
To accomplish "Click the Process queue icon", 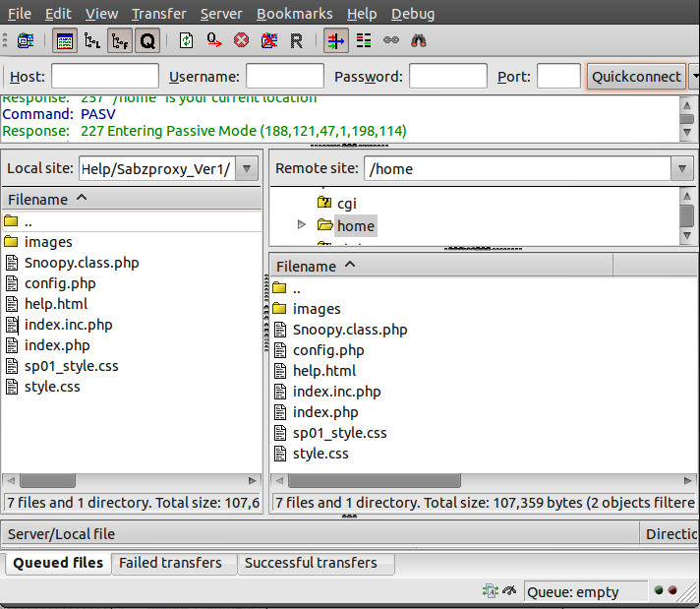I will tap(214, 41).
